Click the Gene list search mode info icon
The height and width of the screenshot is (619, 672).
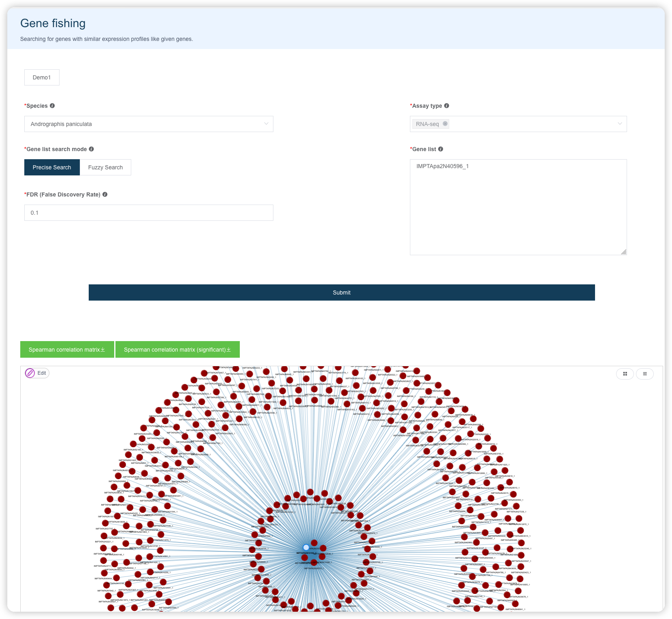[92, 149]
